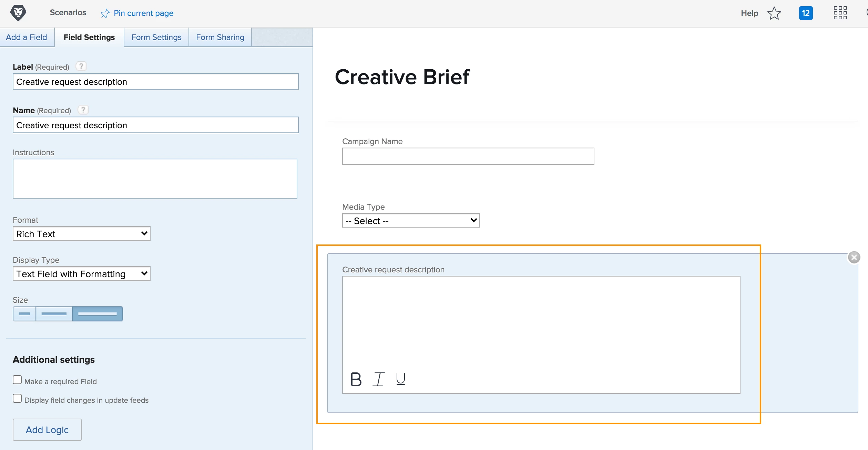868x450 pixels.
Task: Click the help question mark beside Label
Action: point(81,66)
